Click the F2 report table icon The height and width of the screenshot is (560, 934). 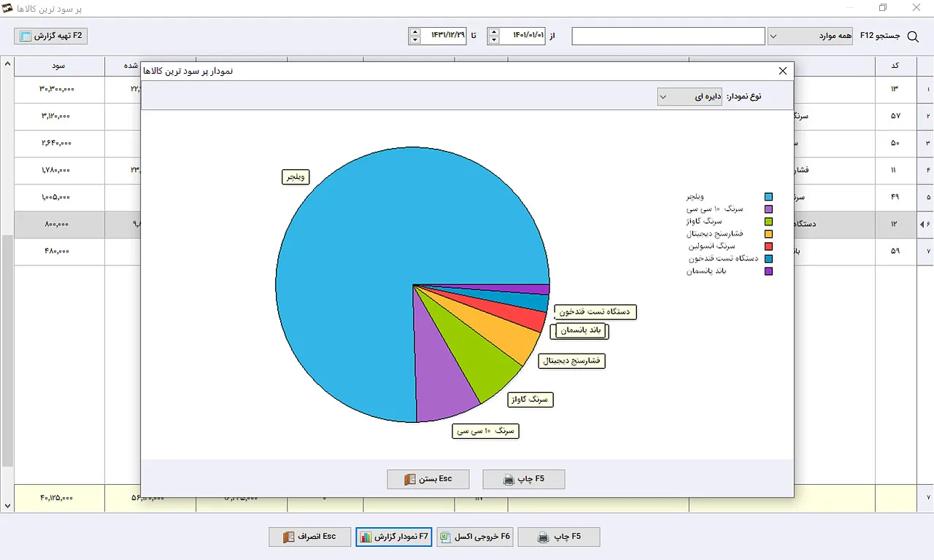(x=26, y=36)
